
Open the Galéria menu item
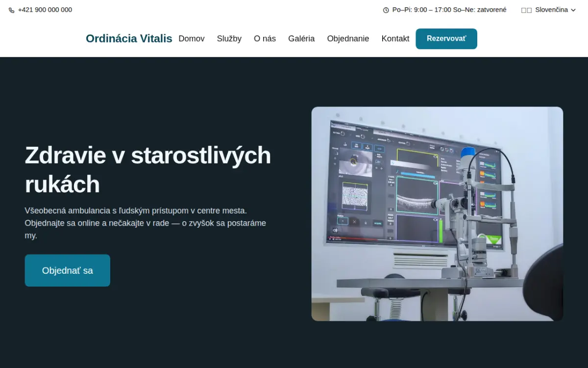click(x=301, y=38)
